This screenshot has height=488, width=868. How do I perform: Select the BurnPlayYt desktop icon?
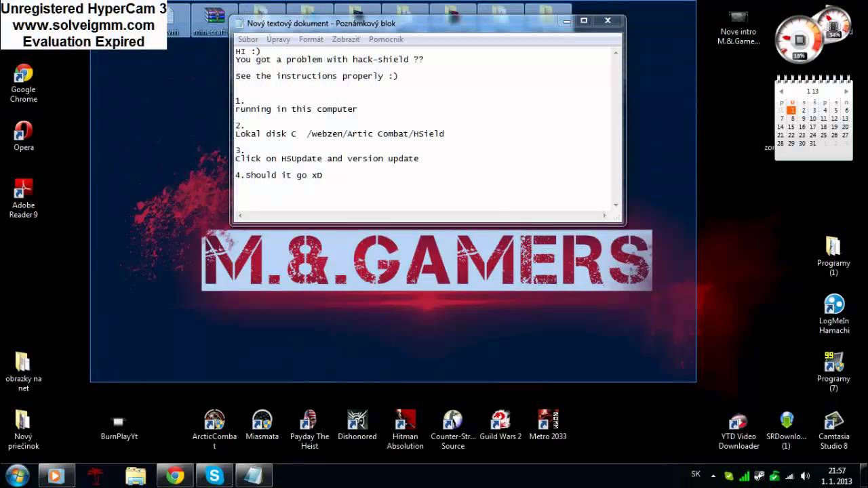coord(119,428)
